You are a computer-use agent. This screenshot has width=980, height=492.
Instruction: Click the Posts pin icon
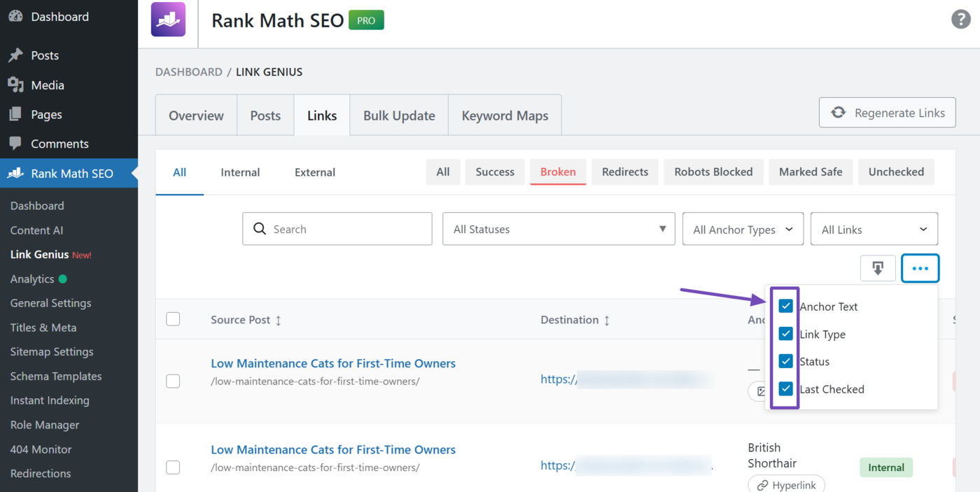[15, 55]
